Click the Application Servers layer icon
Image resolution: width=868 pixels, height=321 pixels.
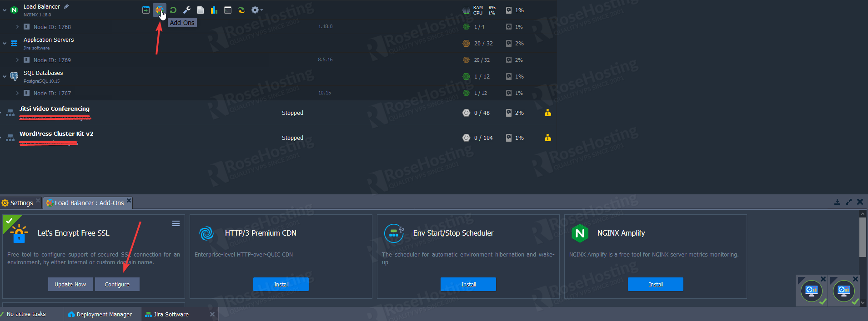pyautogui.click(x=14, y=43)
